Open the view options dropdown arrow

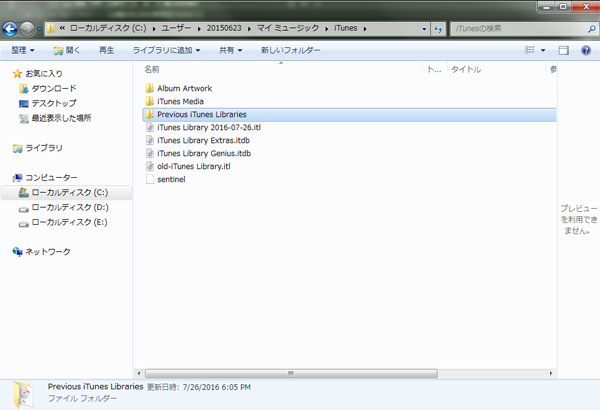[x=543, y=50]
